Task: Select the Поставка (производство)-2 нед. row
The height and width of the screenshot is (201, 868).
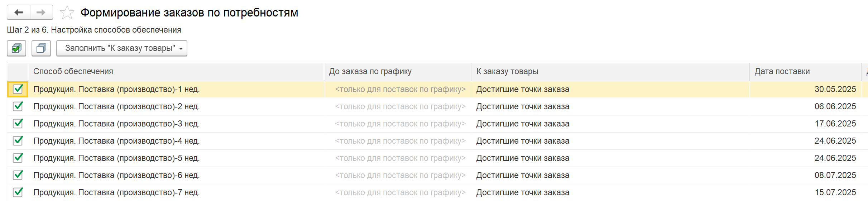Action: coord(116,107)
